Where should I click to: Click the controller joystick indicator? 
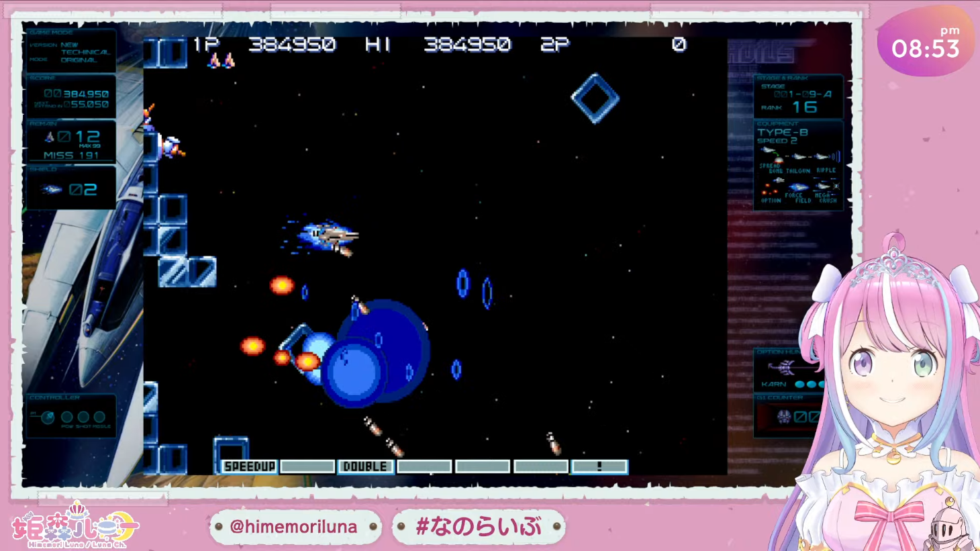point(47,417)
